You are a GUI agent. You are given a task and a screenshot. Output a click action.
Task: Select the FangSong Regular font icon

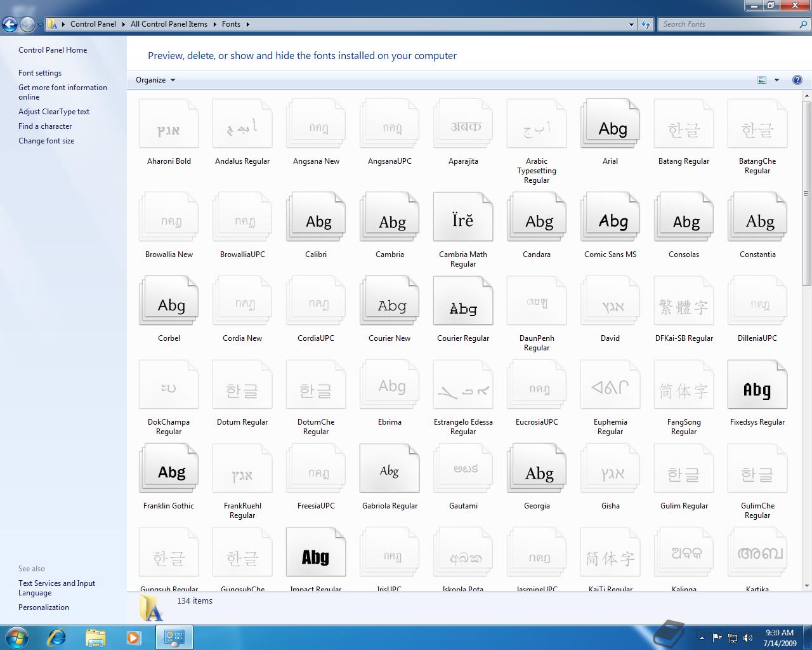tap(684, 385)
